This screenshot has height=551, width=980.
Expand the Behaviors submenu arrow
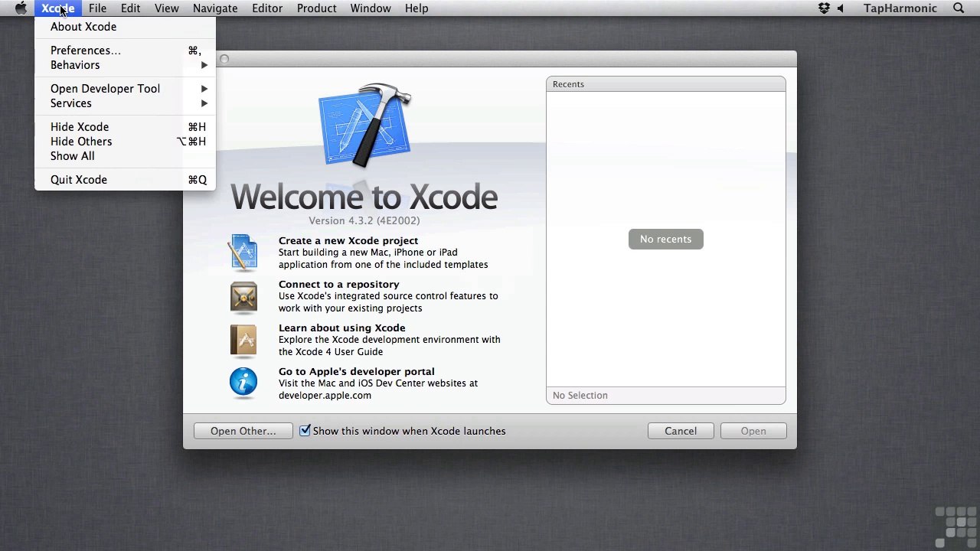[204, 65]
